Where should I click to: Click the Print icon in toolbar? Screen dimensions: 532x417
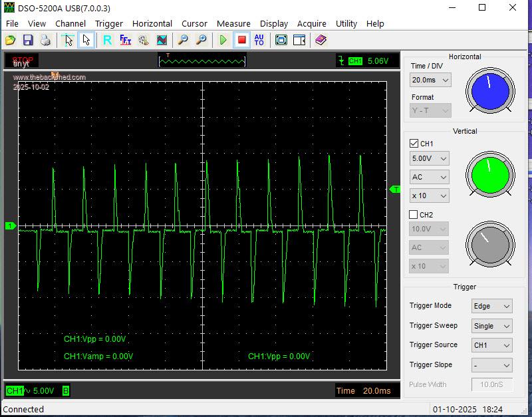(45, 40)
